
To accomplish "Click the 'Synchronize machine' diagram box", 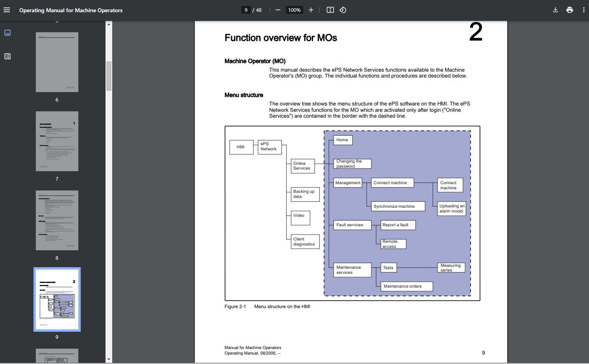I will [x=398, y=206].
